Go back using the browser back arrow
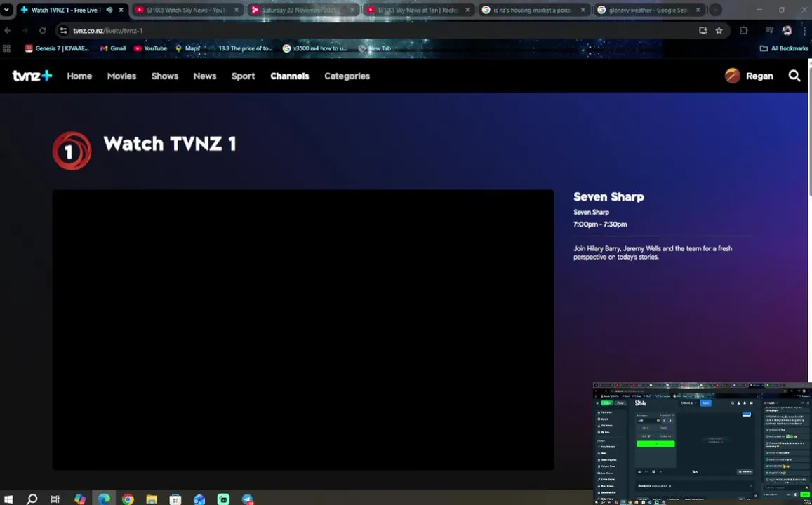The image size is (812, 505). [x=7, y=31]
